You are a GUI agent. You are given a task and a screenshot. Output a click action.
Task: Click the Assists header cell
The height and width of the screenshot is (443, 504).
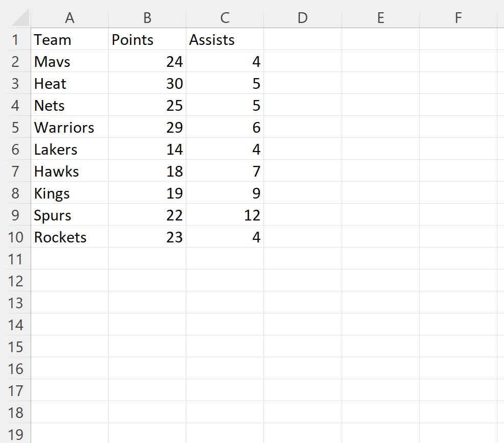[x=225, y=40]
